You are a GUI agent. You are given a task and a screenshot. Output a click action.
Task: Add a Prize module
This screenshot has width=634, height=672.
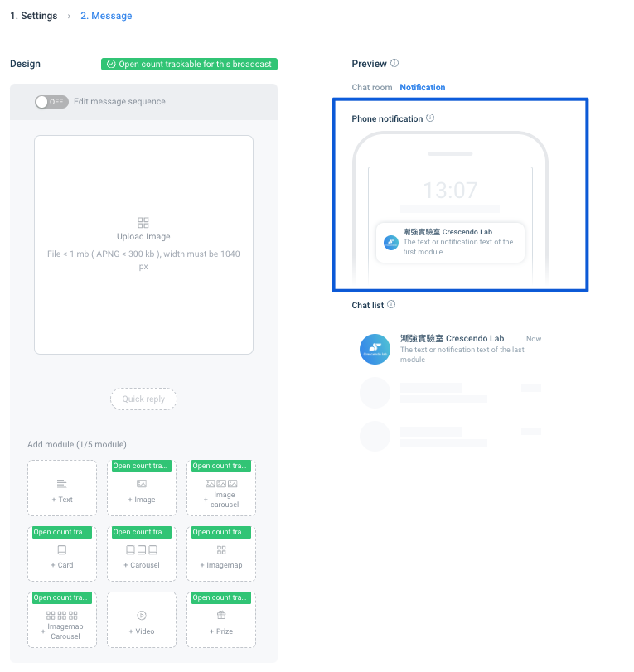pos(221,621)
